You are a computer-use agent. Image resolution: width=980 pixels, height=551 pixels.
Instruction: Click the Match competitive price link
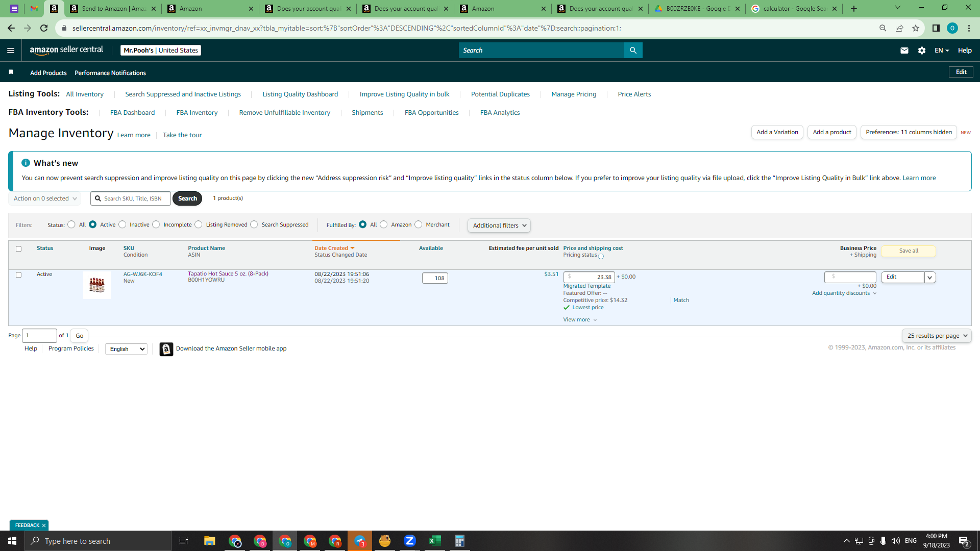(681, 300)
